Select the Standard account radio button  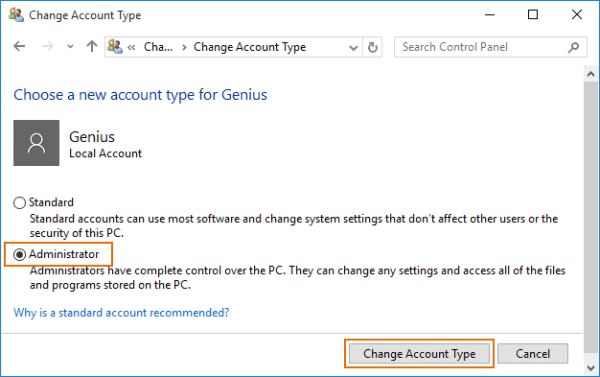pos(20,202)
